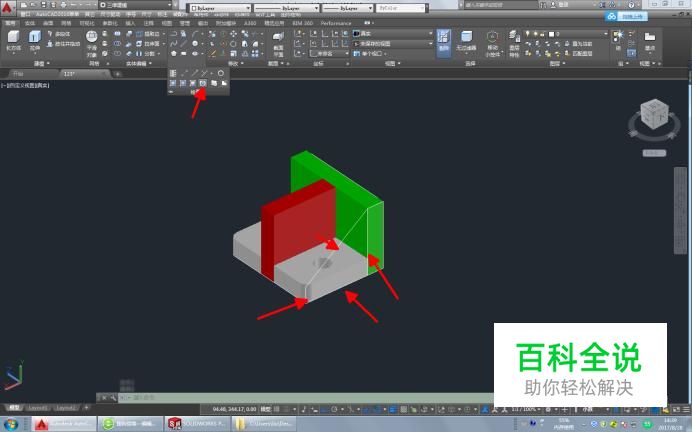
Task: Open the AutoCAD application menu button
Action: (8, 7)
